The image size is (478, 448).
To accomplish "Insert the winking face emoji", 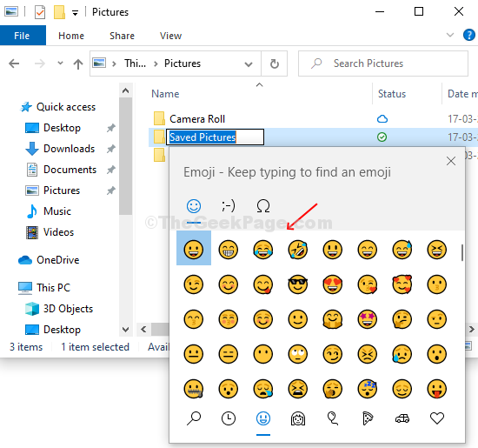I will [194, 284].
